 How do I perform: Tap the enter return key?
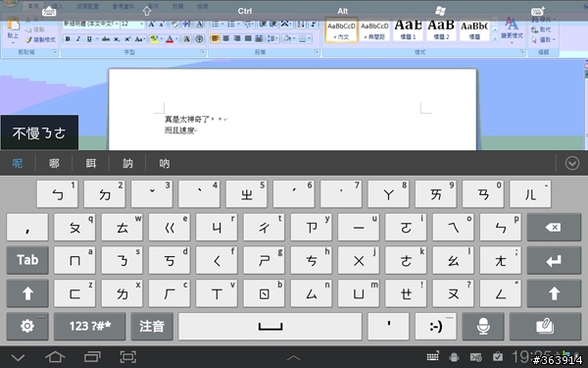click(x=554, y=260)
